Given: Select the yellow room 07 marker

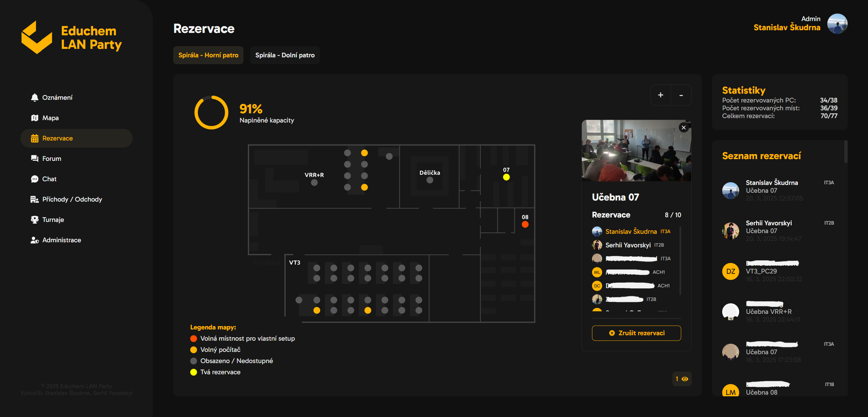Looking at the screenshot, I should pyautogui.click(x=506, y=177).
